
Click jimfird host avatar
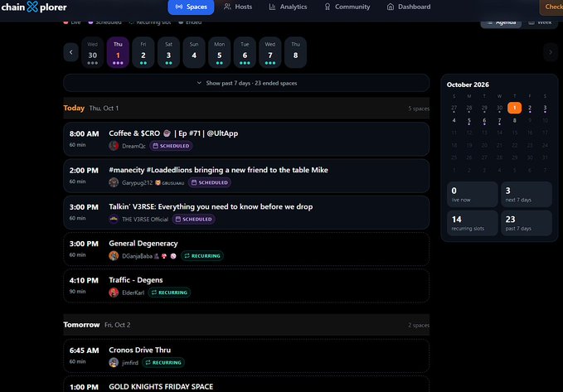pyautogui.click(x=114, y=362)
